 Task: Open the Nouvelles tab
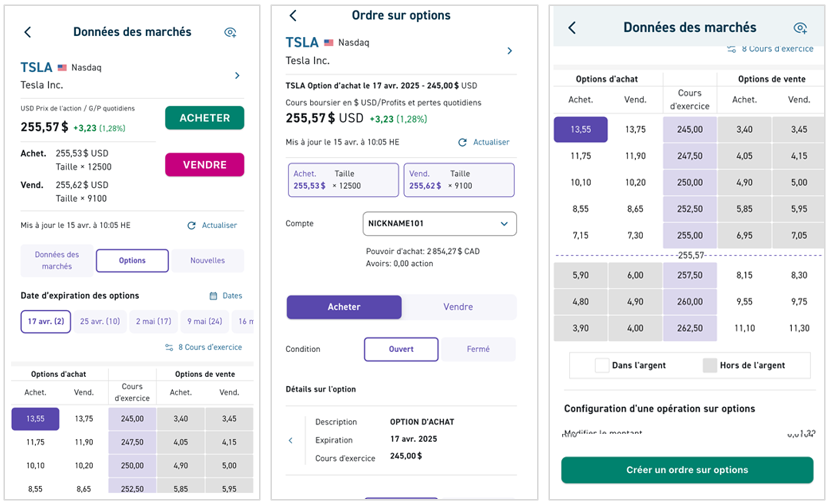pos(208,260)
